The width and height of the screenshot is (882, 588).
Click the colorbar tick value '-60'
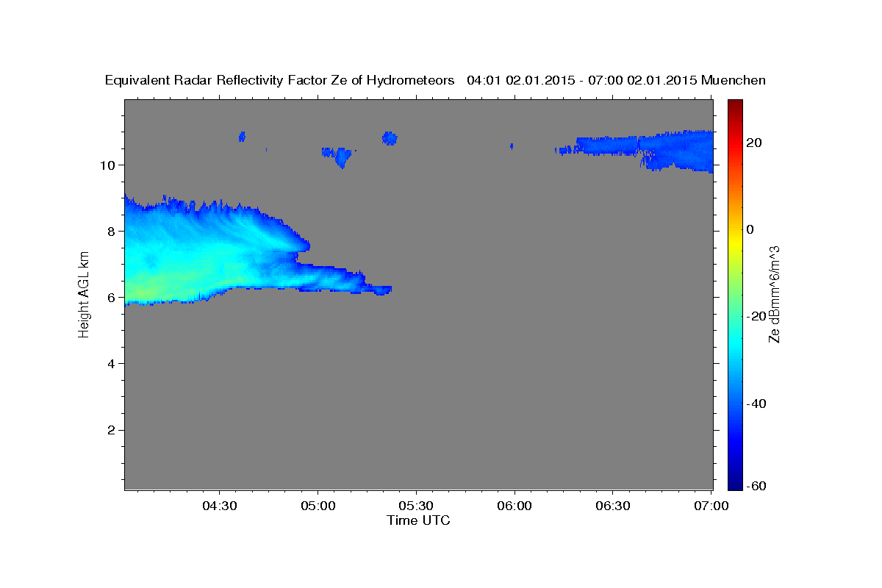756,487
